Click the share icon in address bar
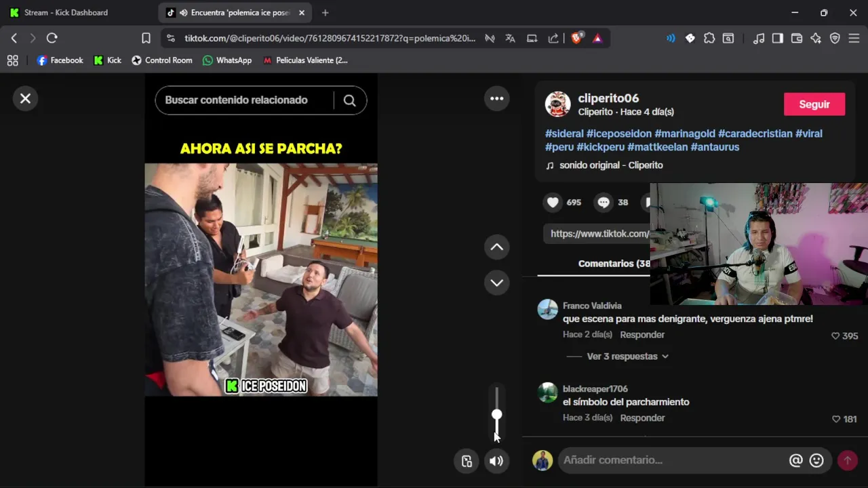The image size is (868, 488). (x=553, y=39)
